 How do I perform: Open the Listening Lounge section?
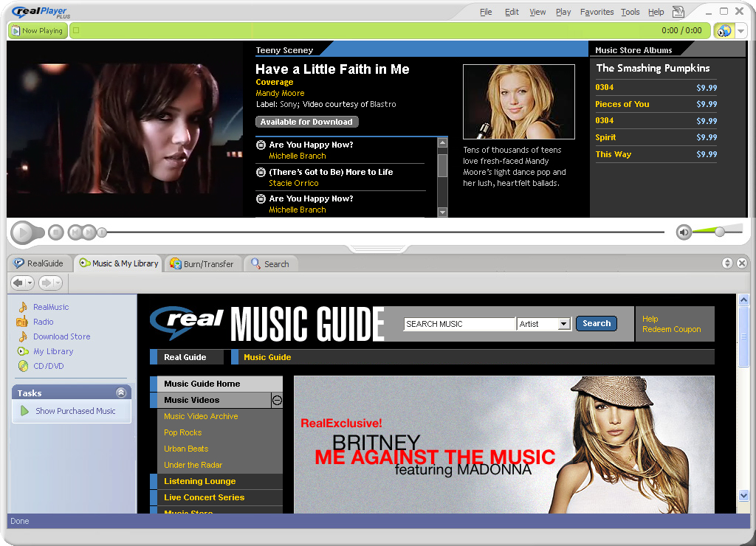click(x=216, y=481)
